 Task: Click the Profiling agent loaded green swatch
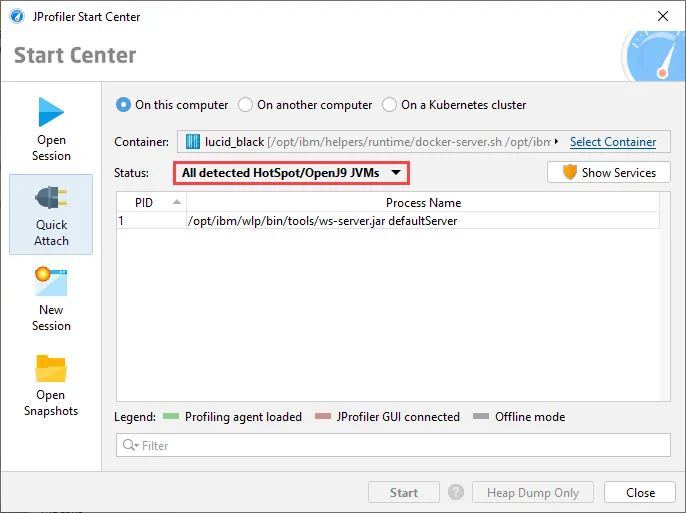pos(171,416)
